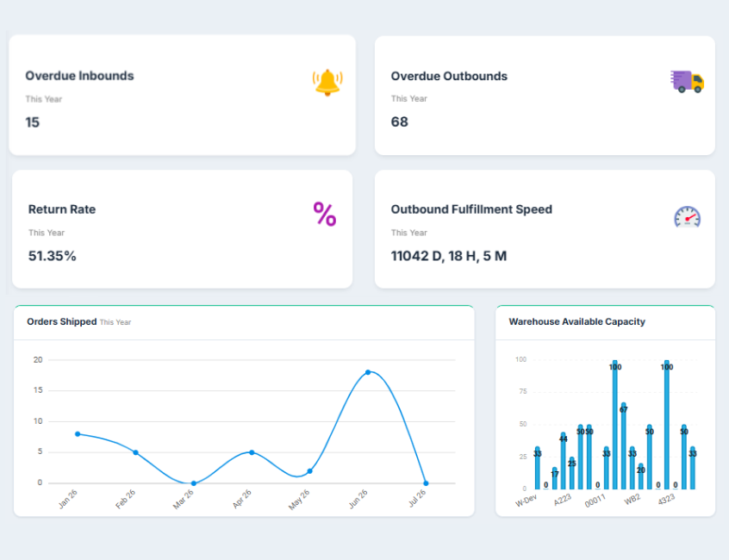Click the overdue outbounds value 68
The width and height of the screenshot is (729, 560).
[399, 121]
